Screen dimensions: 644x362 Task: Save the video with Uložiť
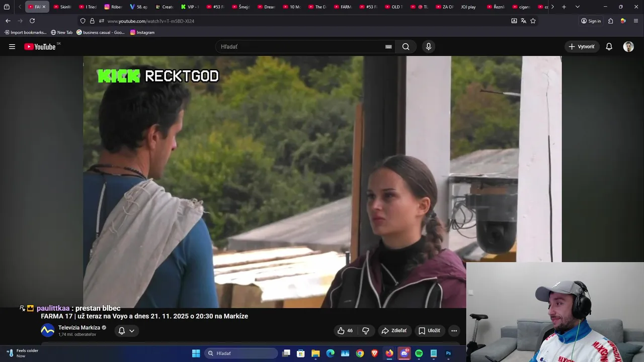(429, 331)
